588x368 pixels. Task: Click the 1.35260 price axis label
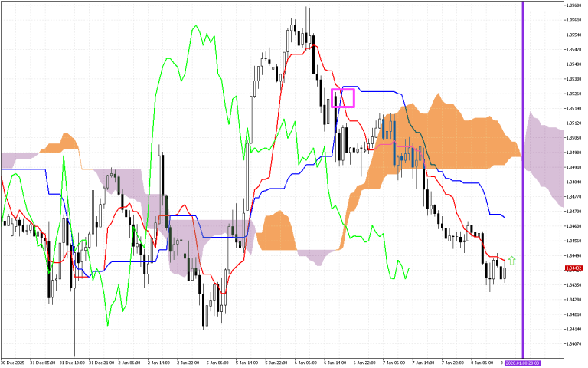click(x=573, y=94)
